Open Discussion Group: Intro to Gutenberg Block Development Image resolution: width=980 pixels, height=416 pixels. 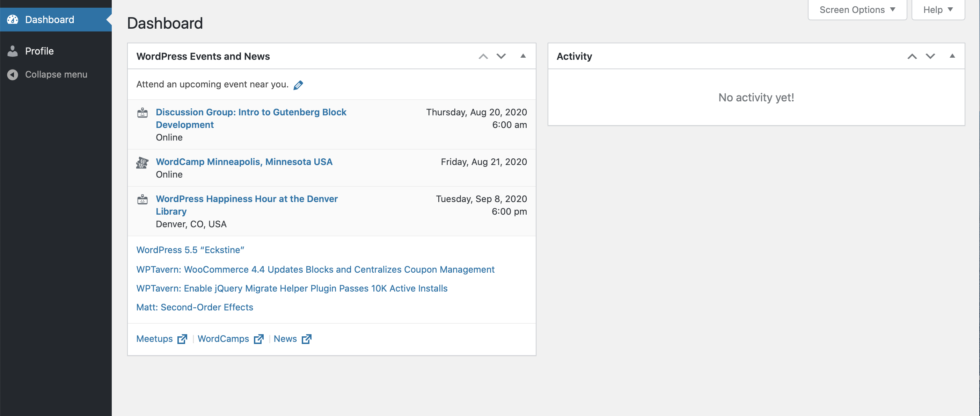tap(251, 118)
